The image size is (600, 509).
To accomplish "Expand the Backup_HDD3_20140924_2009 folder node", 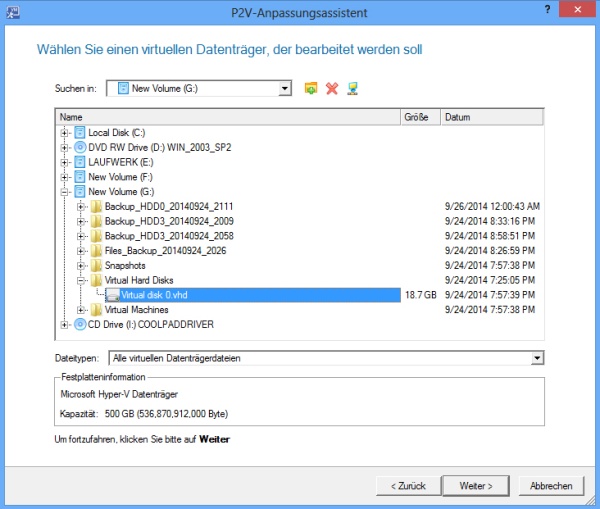I will pyautogui.click(x=80, y=221).
